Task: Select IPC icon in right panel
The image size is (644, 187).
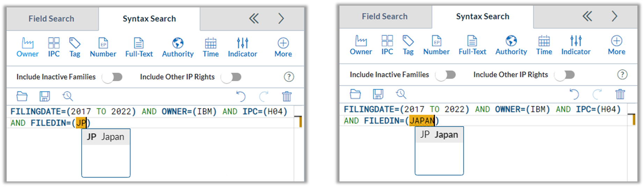Action: tap(387, 41)
